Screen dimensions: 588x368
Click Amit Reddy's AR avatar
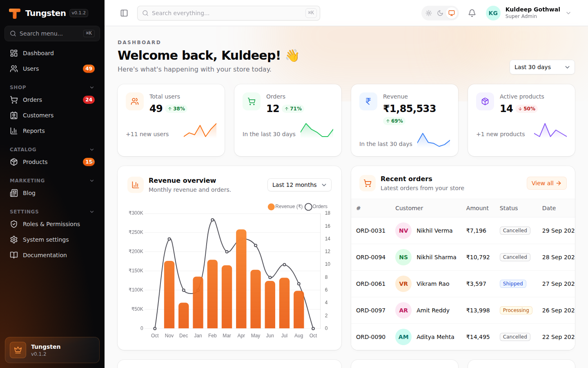403,310
